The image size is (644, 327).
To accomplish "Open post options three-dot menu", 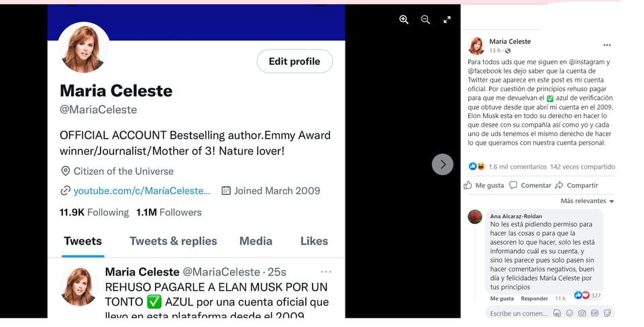I will 607,45.
